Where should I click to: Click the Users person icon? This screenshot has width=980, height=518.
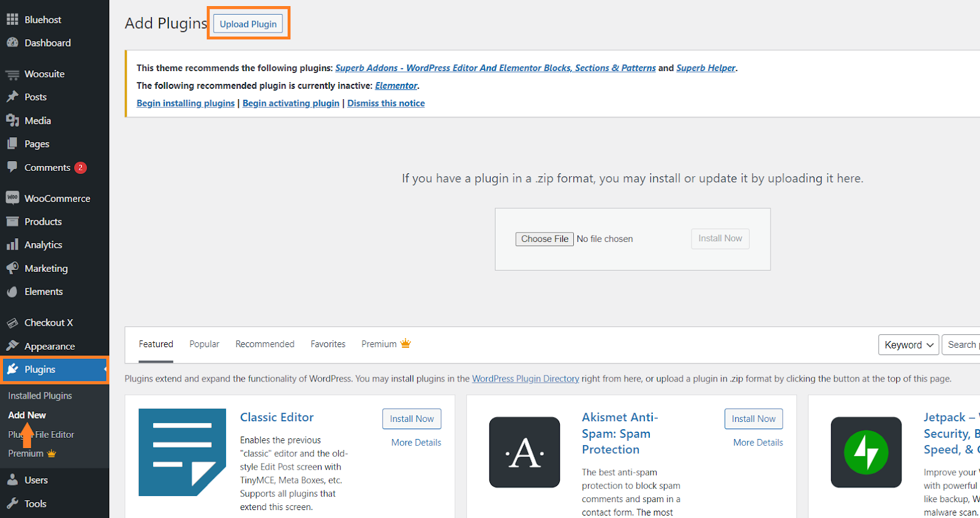point(12,480)
